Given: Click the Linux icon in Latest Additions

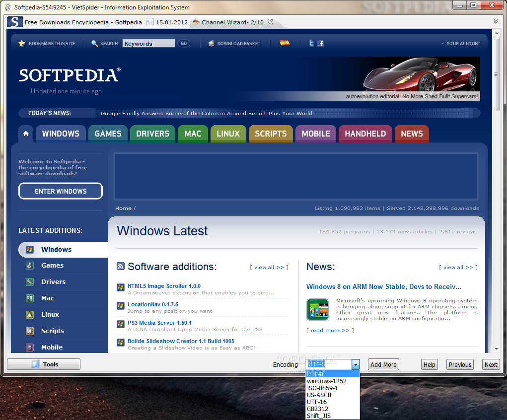Looking at the screenshot, I should (30, 315).
